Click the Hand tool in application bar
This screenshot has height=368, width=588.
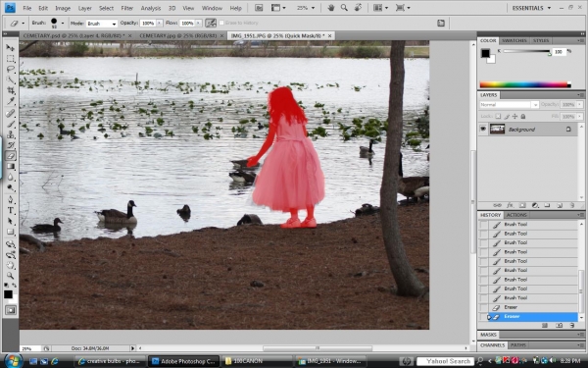(x=331, y=8)
